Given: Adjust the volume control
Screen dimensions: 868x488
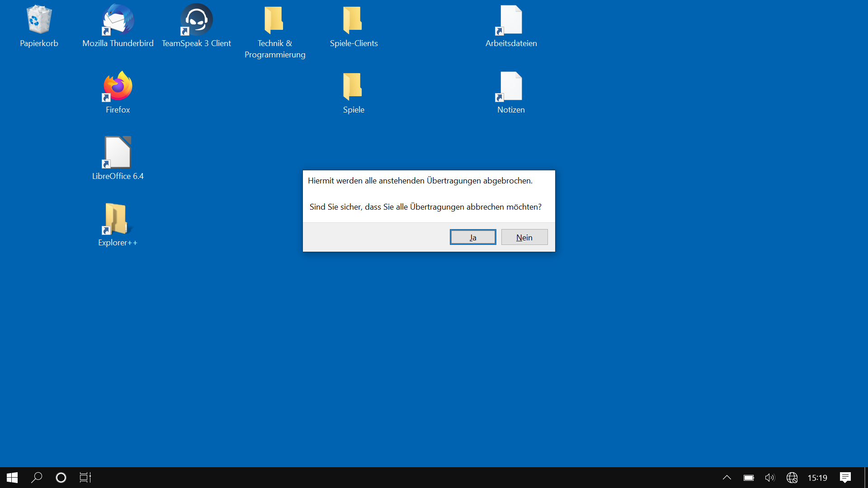Looking at the screenshot, I should [769, 478].
